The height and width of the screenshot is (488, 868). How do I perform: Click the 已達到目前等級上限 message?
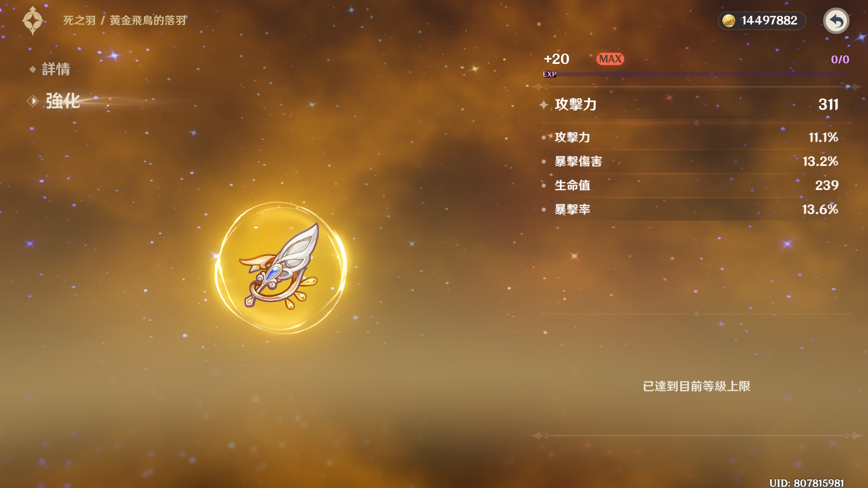[697, 386]
